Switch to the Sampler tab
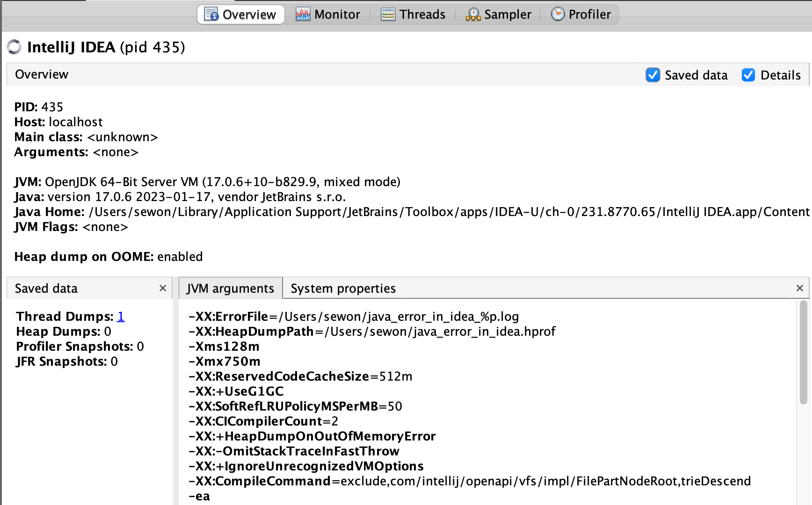 pos(499,14)
